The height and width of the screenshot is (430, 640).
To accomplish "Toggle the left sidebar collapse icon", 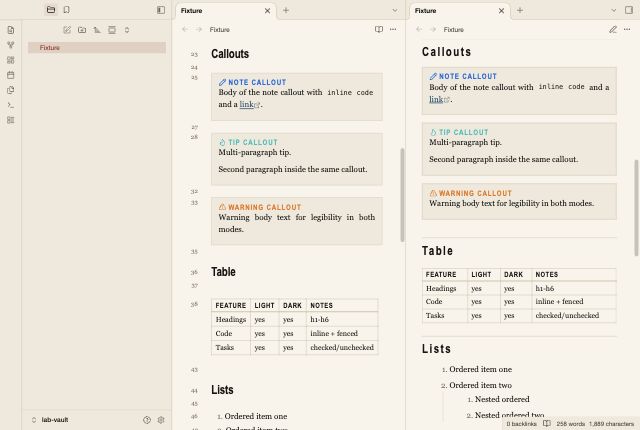I will pos(161,10).
